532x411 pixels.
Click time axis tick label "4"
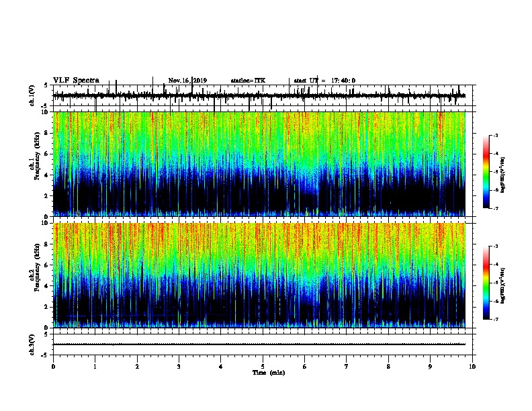pyautogui.click(x=221, y=367)
